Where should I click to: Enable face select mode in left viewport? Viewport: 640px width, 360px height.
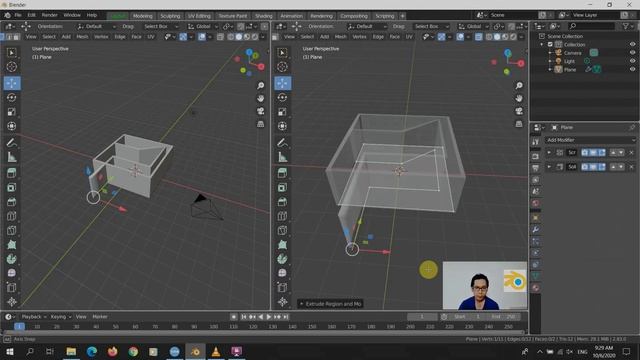[16, 37]
